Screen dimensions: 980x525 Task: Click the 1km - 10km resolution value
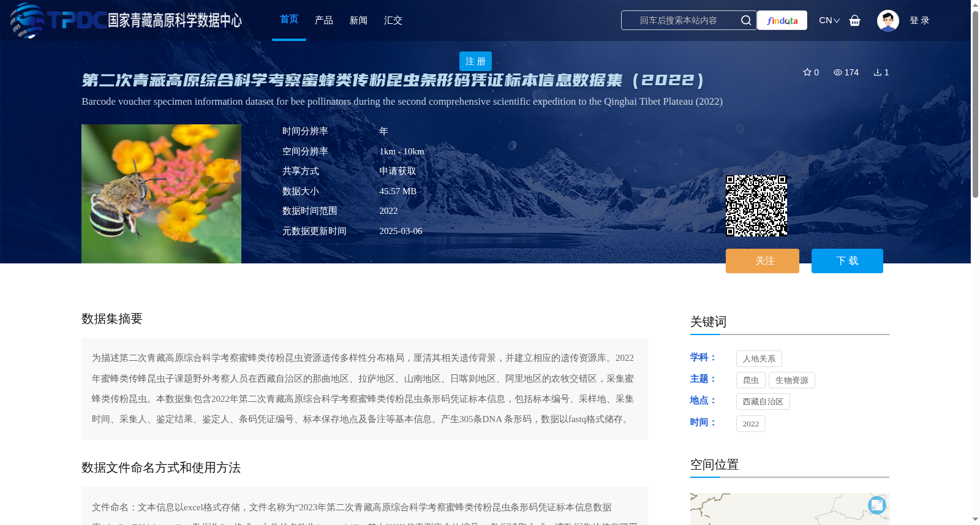click(402, 151)
